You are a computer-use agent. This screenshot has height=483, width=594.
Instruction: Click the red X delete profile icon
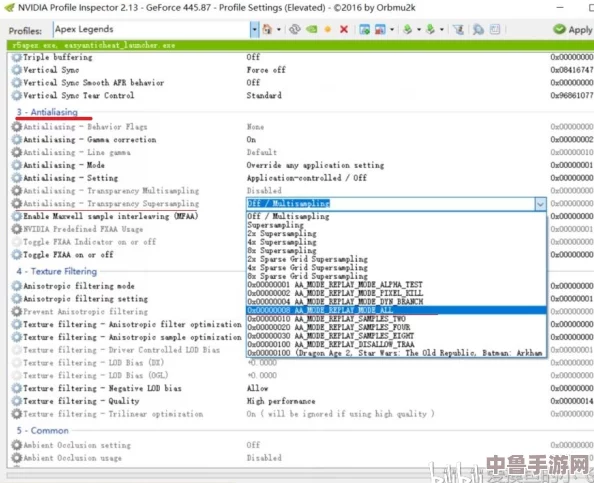(344, 30)
